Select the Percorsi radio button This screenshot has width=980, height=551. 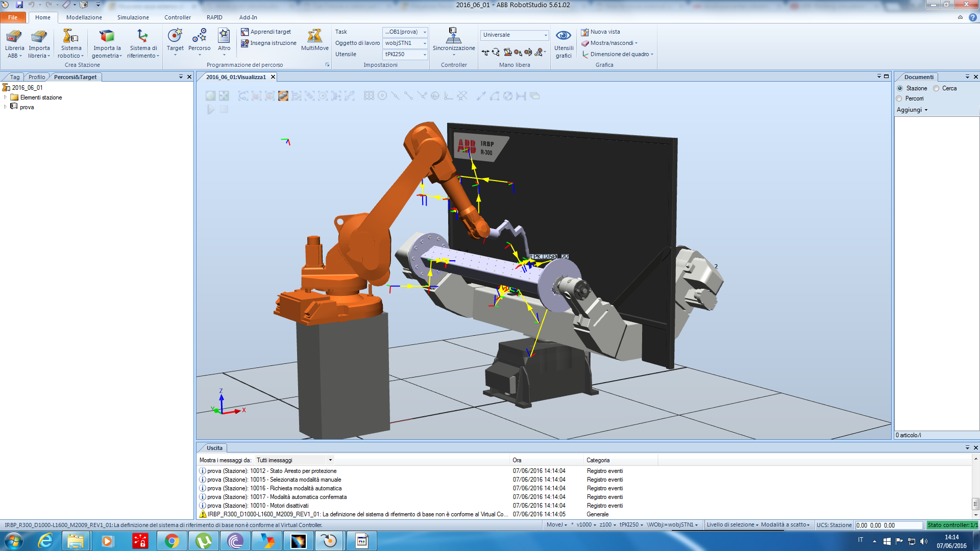tap(900, 98)
